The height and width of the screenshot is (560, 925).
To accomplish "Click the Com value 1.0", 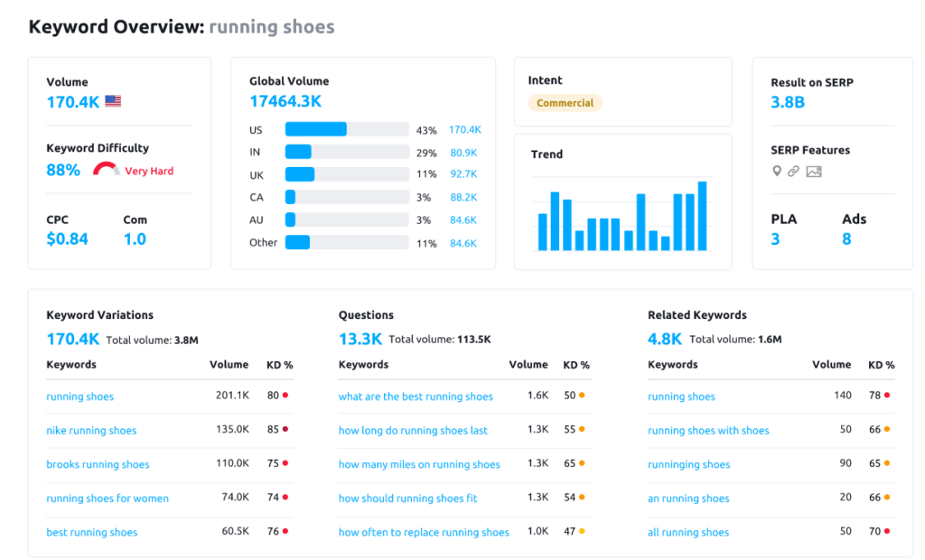I will (x=135, y=239).
